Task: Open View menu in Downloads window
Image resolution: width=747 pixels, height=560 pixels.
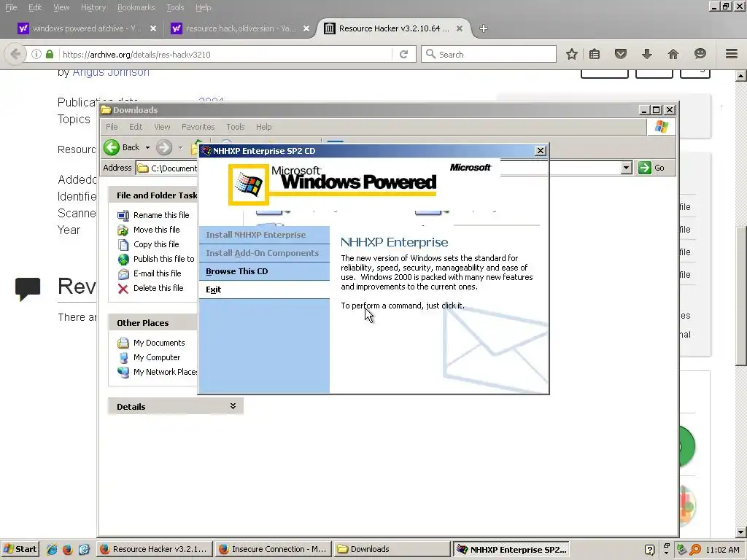Action: [x=162, y=127]
